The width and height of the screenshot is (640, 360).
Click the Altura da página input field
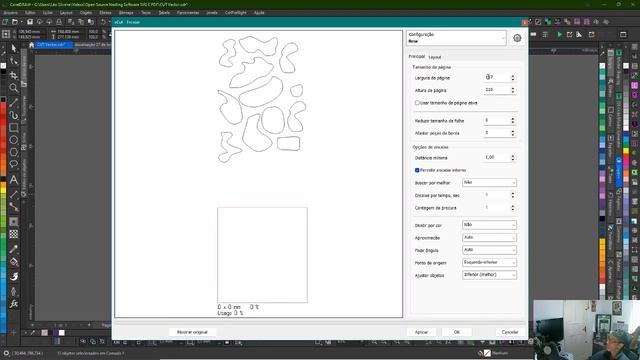pos(497,90)
